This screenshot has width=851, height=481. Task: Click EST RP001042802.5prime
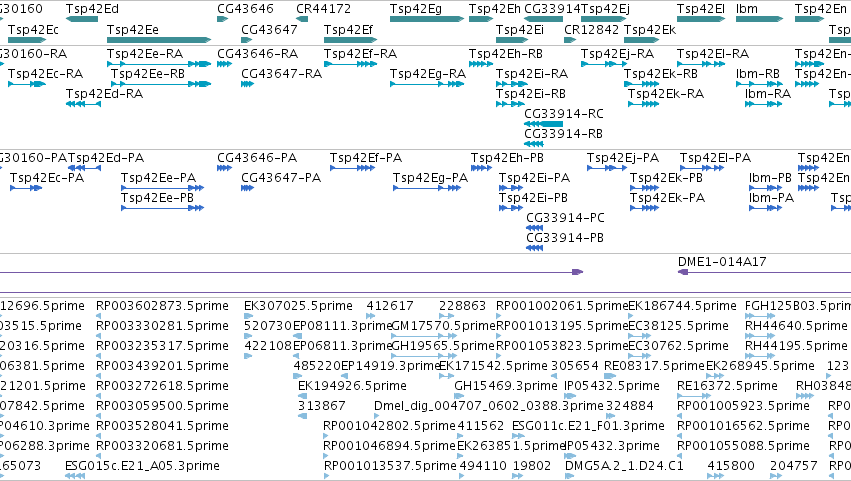[389, 426]
